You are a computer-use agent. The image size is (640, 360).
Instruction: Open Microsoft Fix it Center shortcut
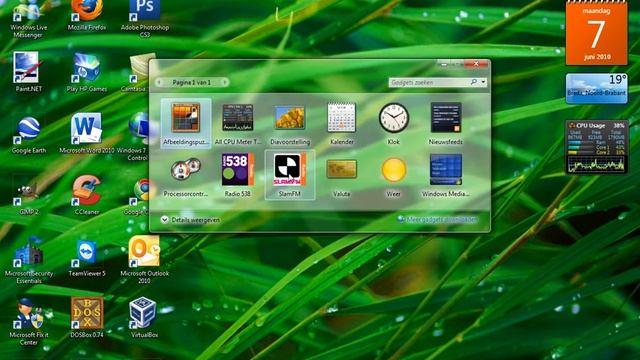(29, 322)
